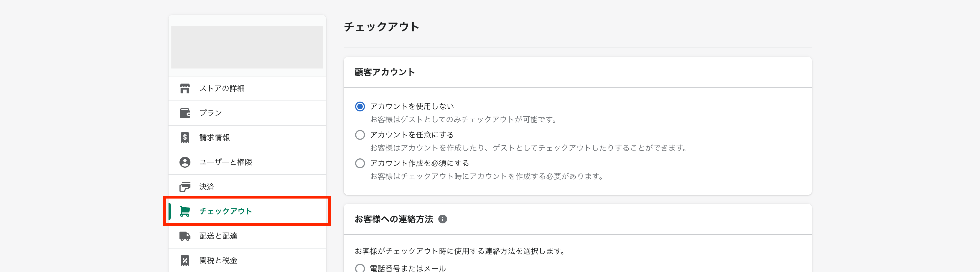Open 関税と税金 settings page

click(x=247, y=260)
